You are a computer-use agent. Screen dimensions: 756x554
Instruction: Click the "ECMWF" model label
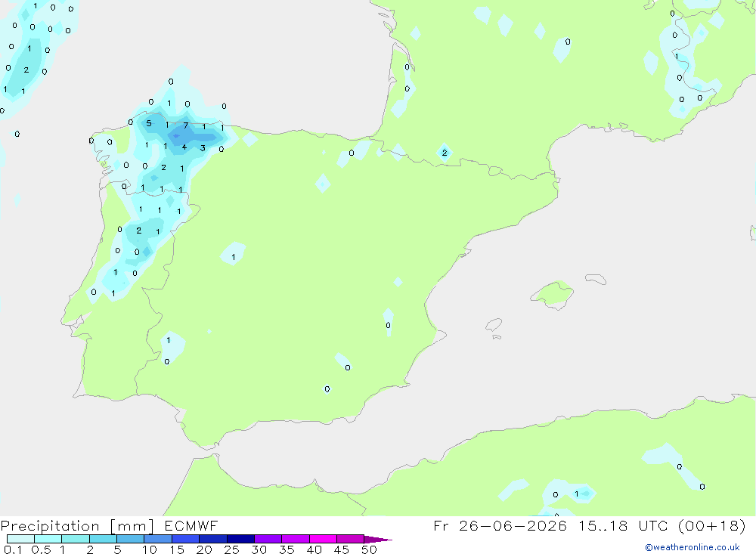tap(191, 525)
